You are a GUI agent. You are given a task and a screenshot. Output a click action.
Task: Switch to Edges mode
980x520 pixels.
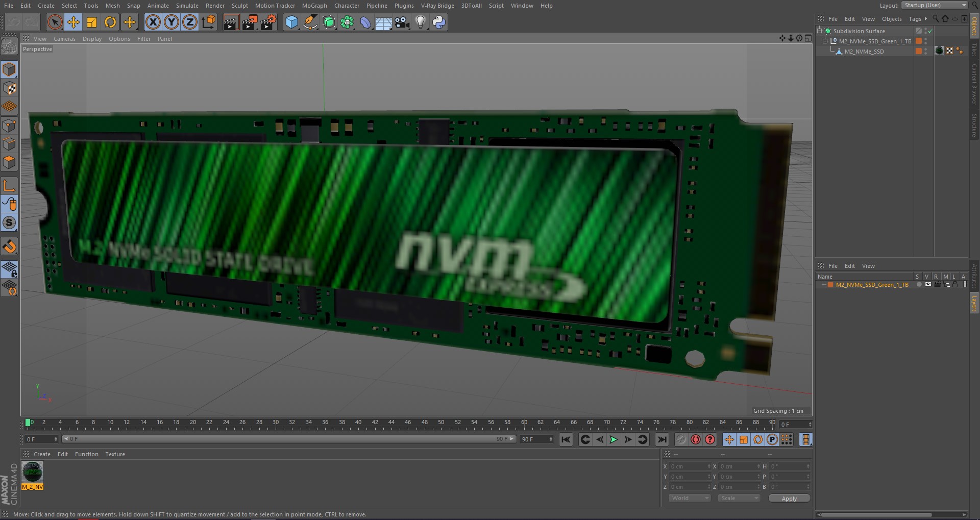(9, 144)
